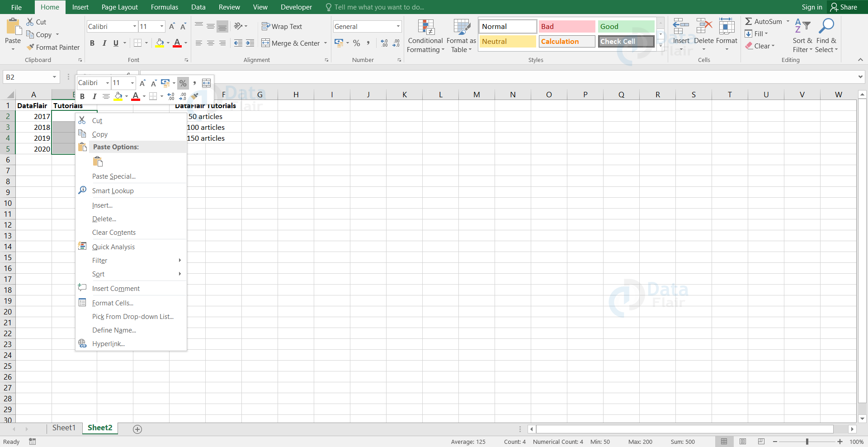Click the Tell me what you want search
The width and height of the screenshot is (868, 447).
(x=375, y=7)
